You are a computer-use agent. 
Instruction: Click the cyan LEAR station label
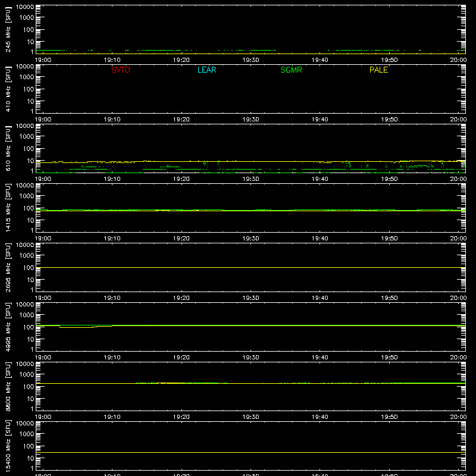click(206, 70)
